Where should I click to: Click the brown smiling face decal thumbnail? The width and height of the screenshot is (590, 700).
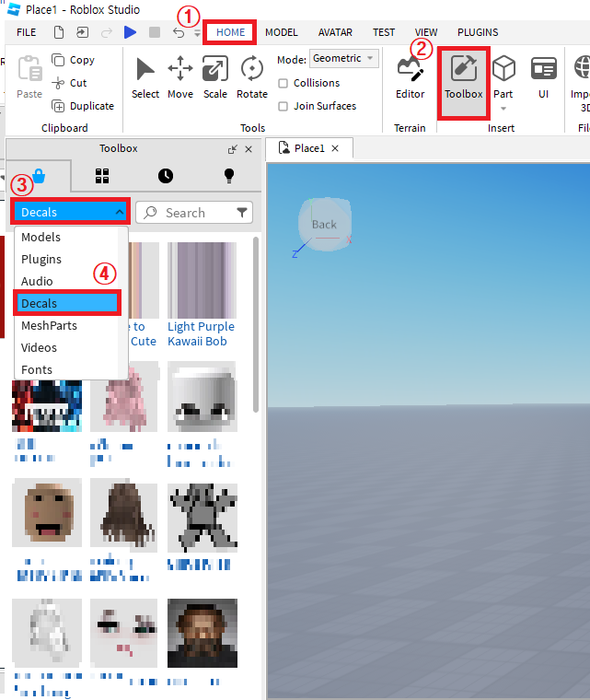[47, 512]
